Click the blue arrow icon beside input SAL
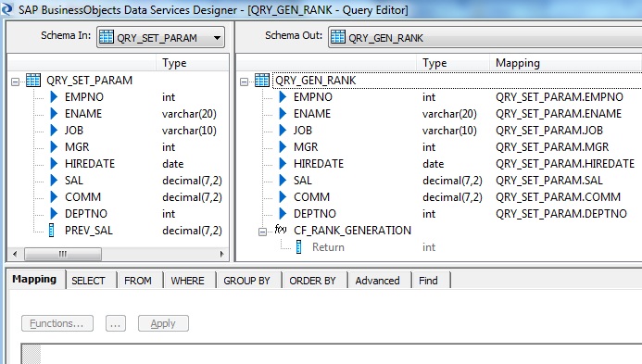 [x=54, y=181]
